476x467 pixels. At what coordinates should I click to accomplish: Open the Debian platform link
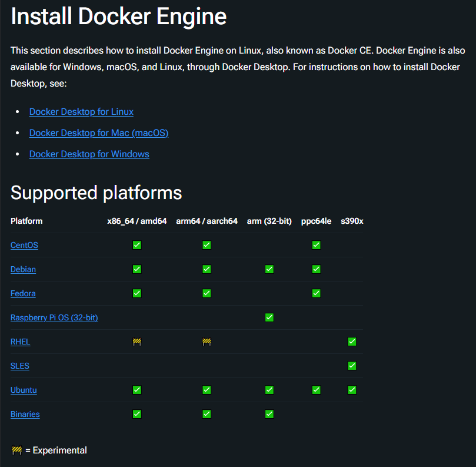pos(23,270)
